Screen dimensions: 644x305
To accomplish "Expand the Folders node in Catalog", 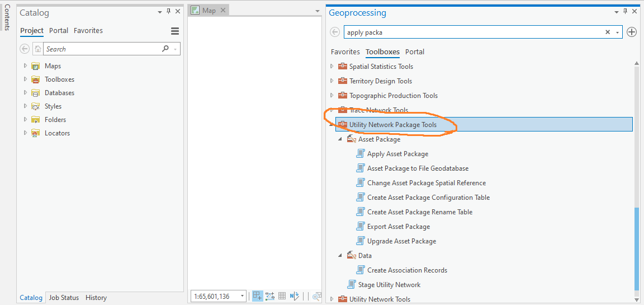I will coord(26,120).
